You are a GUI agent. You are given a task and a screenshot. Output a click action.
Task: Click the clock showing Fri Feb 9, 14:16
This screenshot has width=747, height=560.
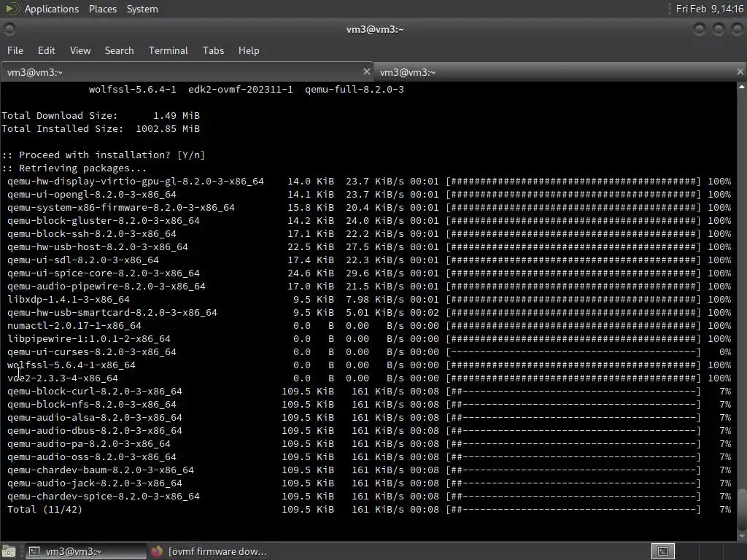click(709, 9)
